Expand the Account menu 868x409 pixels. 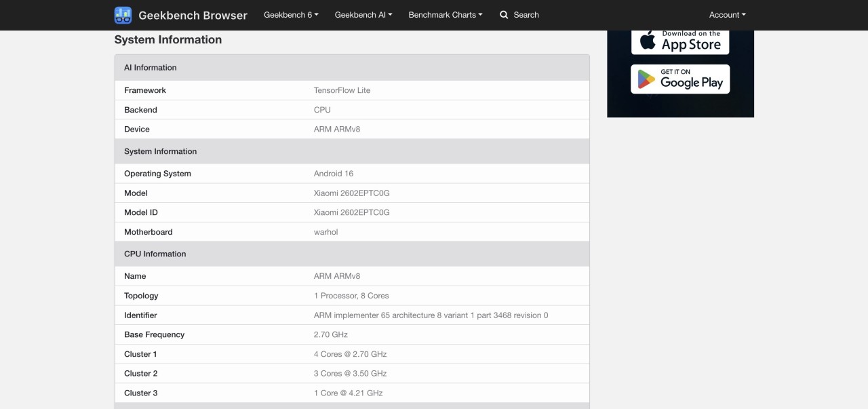click(x=726, y=14)
